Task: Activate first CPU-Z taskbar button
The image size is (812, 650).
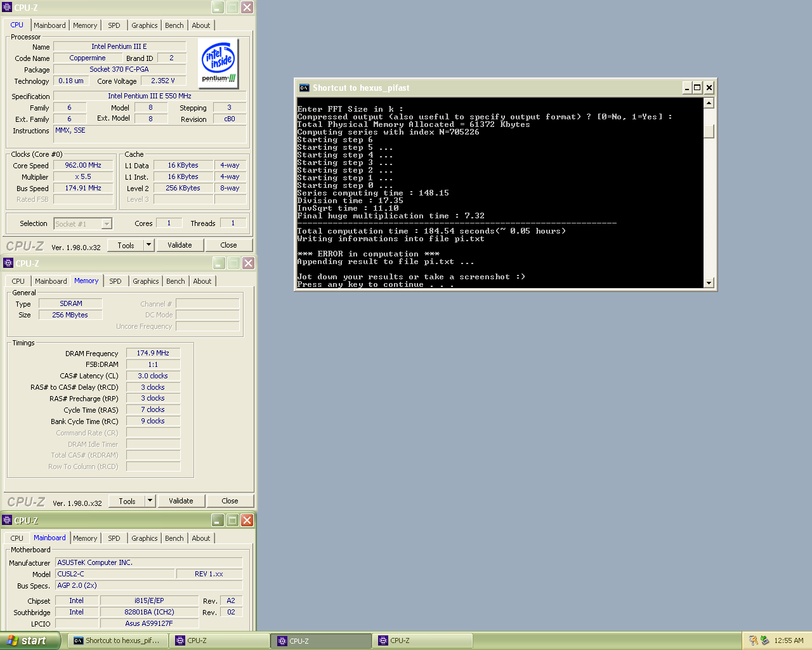Action: coord(219,640)
